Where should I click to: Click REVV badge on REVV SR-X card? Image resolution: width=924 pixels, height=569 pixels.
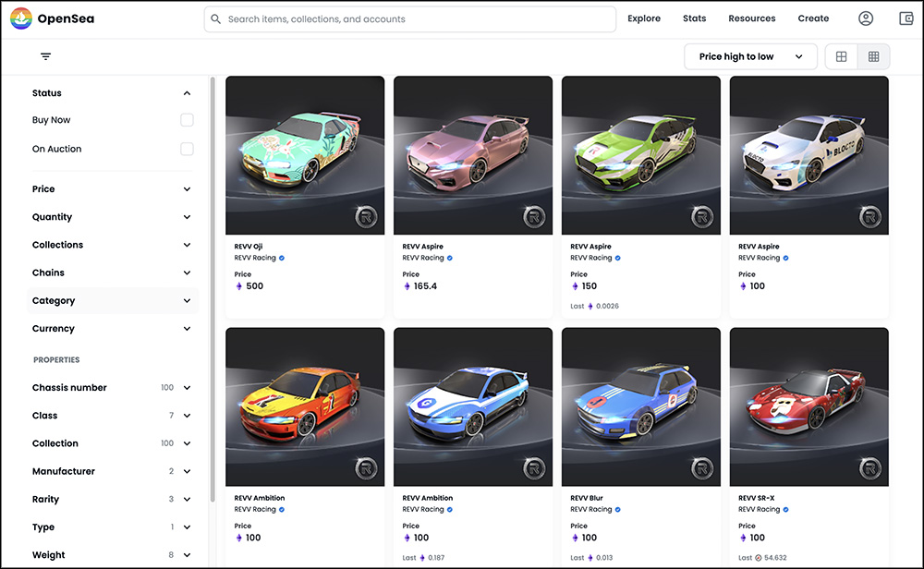pyautogui.click(x=869, y=469)
